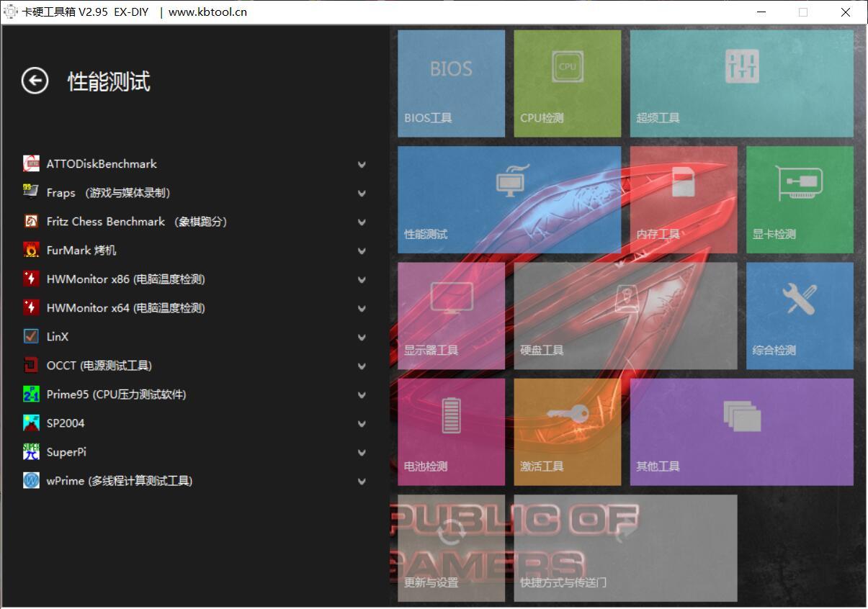868x609 pixels.
Task: Open the 超频工具 tile
Action: 742,84
